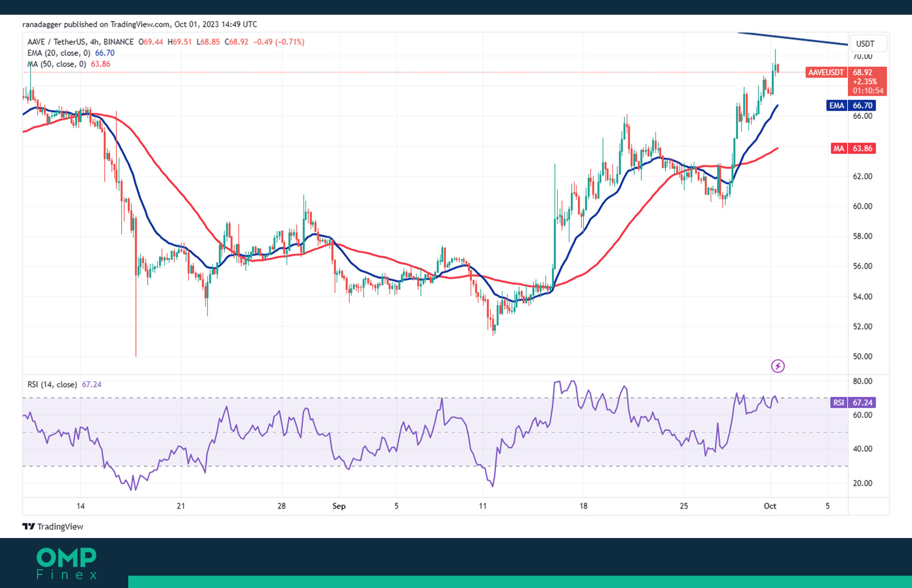Viewport: 912px width, 588px height.
Task: Click the 21 date label on time axis
Action: [181, 506]
